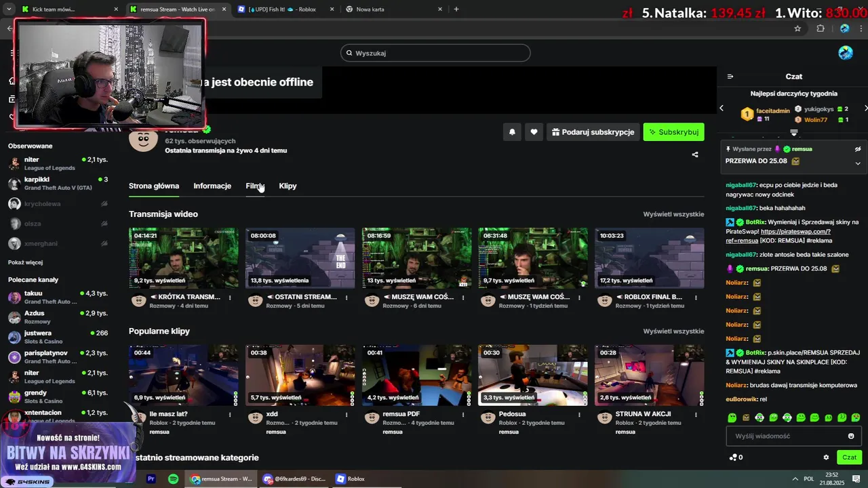This screenshot has width=868, height=488.
Task: Click Pokaż więcej in followed channels
Action: (25, 262)
